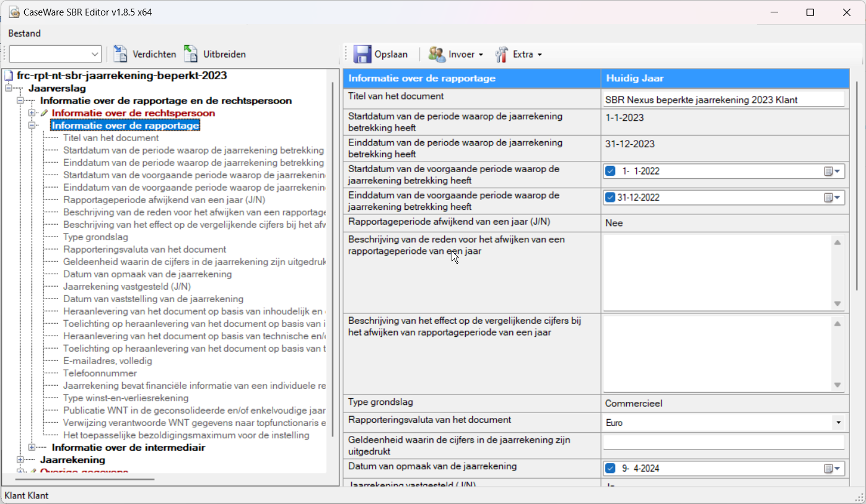This screenshot has height=504, width=866.
Task: Click the left tree horizontal scrollbar
Action: 85,479
